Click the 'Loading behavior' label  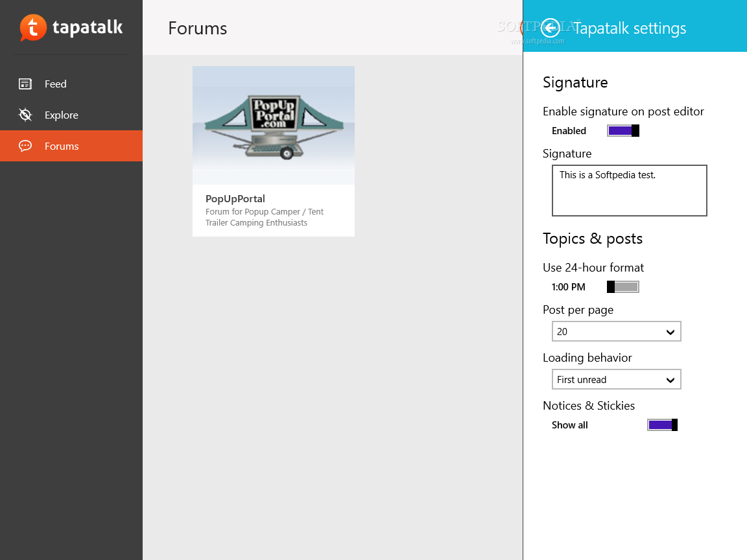[x=587, y=358]
